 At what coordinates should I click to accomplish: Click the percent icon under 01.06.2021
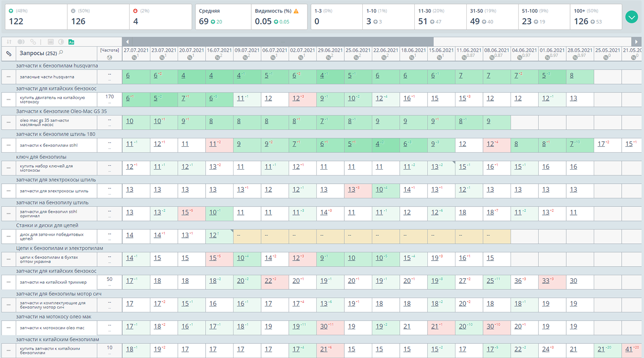(x=547, y=57)
